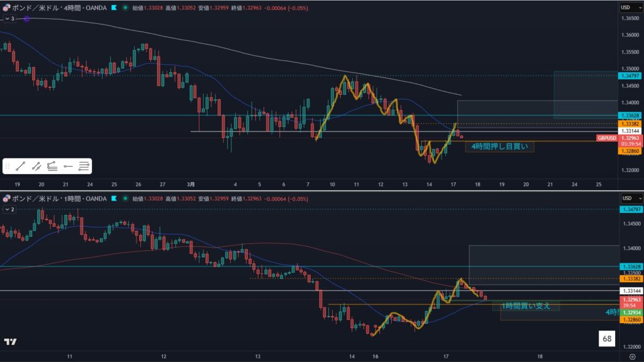Open the USD currency dropdown on lower chart
The width and height of the screenshot is (644, 362).
click(x=626, y=199)
